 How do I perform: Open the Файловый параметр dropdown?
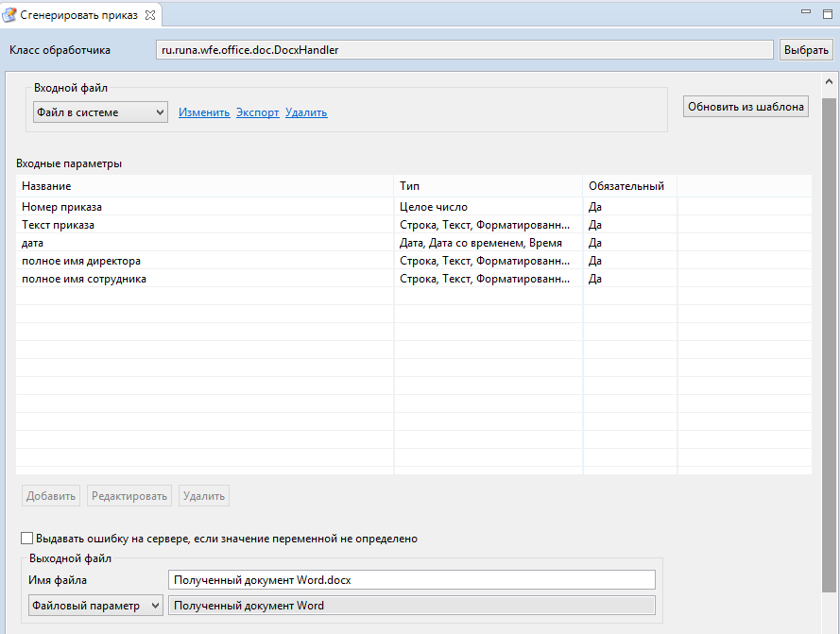[x=95, y=606]
